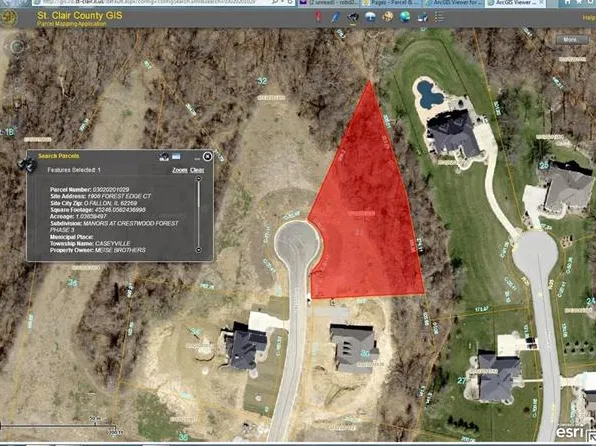596x446 pixels.
Task: Select the blue pencil draw tool
Action: click(x=336, y=17)
